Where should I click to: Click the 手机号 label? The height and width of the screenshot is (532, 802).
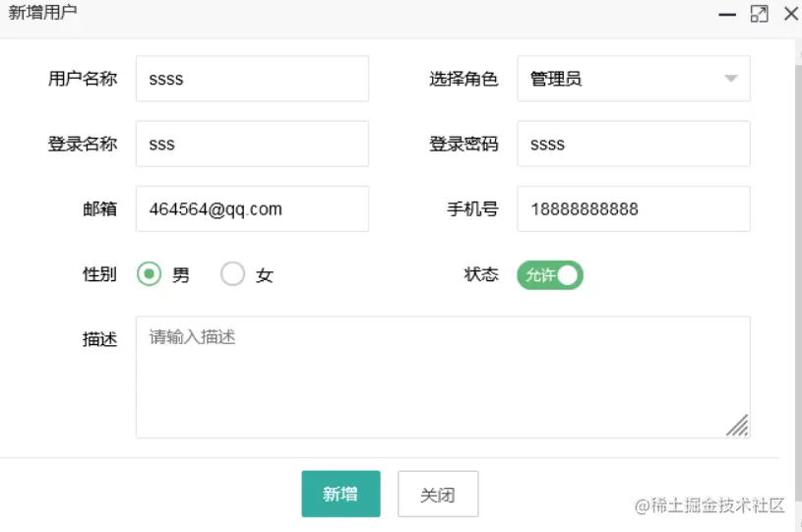click(472, 208)
